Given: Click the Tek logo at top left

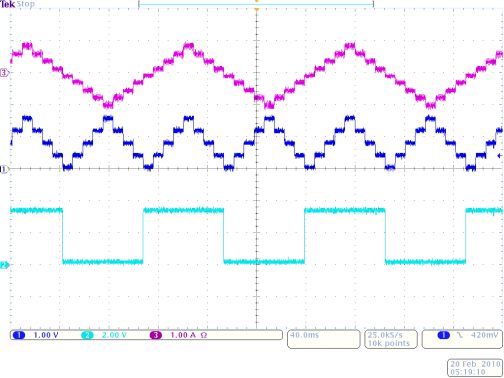Looking at the screenshot, I should [x=7, y=4].
